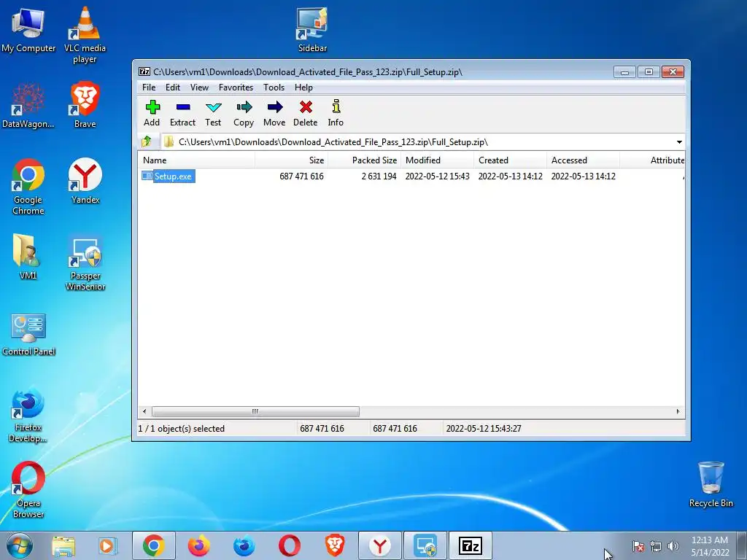Open the Sidebar desktop shortcut
The image size is (747, 560).
[x=312, y=29]
